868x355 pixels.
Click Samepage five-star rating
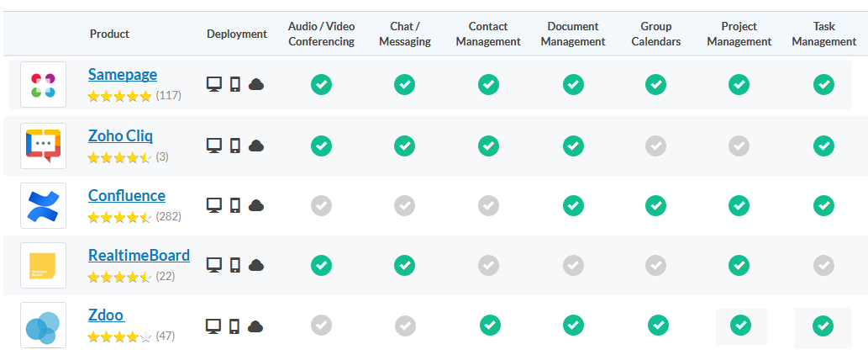(119, 97)
